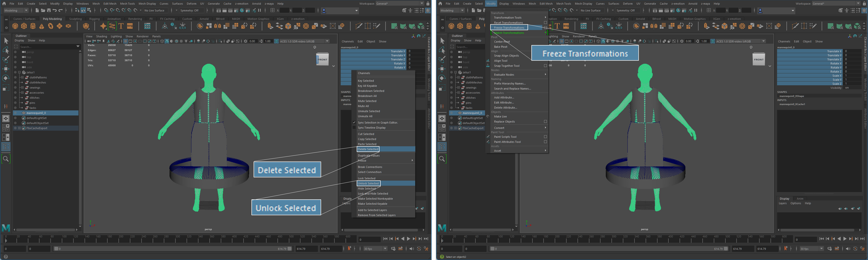868x260 pixels.
Task: Click the FRONT view cube in left window viewport
Action: [x=323, y=59]
